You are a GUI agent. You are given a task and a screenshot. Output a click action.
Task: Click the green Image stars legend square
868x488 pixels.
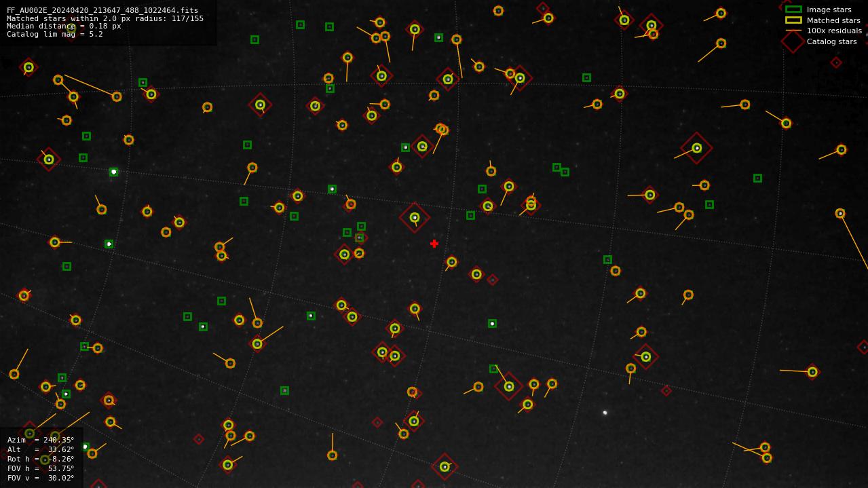point(793,10)
